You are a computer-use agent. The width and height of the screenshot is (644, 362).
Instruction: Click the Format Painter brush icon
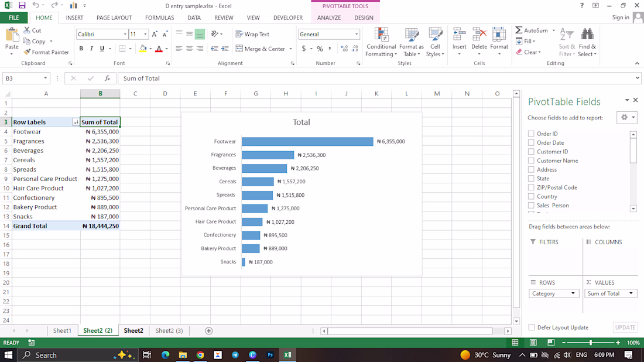pos(27,52)
